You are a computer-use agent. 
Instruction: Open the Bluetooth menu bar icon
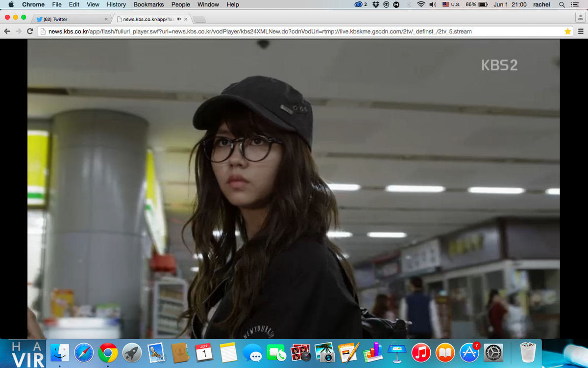click(409, 4)
